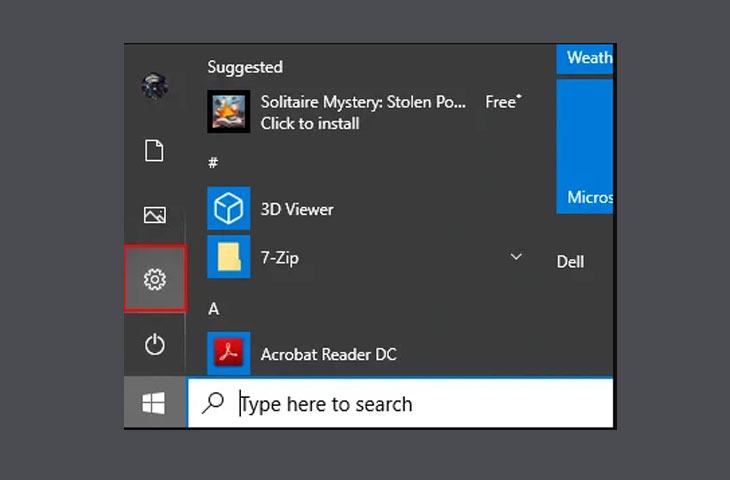Click the 'Click to install' link

(310, 123)
